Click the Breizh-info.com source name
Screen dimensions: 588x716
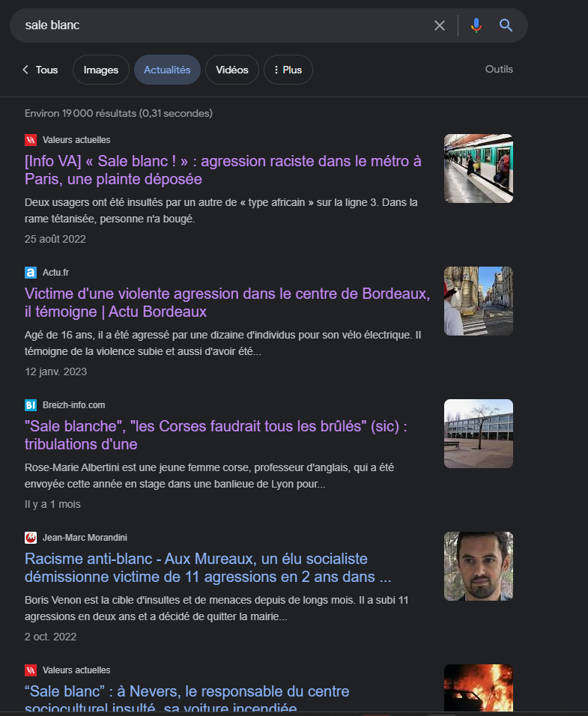pos(73,405)
